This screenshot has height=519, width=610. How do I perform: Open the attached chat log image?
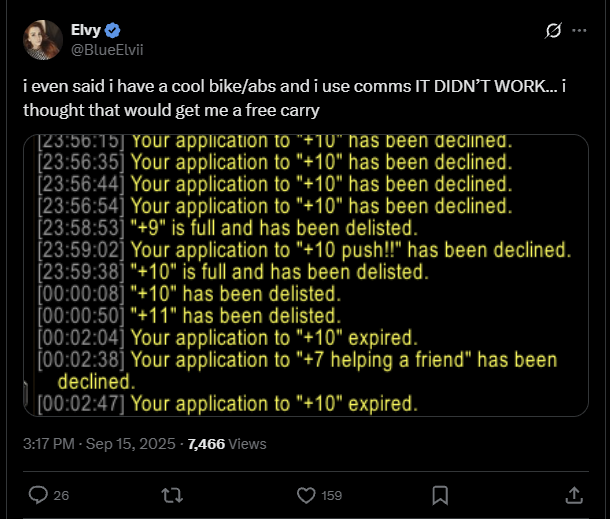[306, 275]
